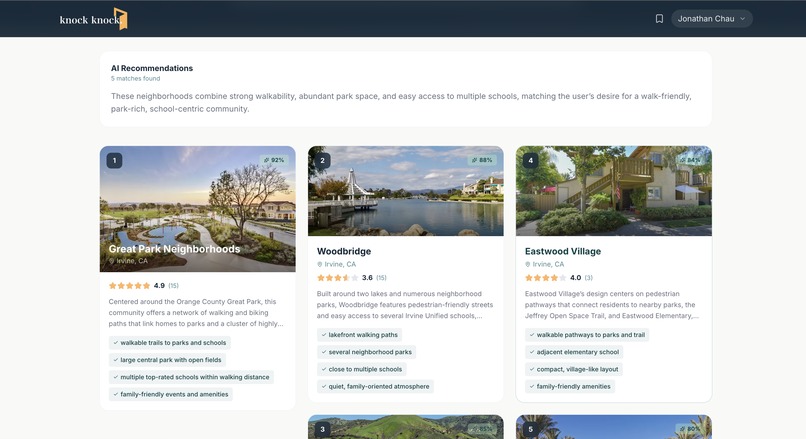Click 'walkable trails to parks and schools' tag

pyautogui.click(x=170, y=343)
